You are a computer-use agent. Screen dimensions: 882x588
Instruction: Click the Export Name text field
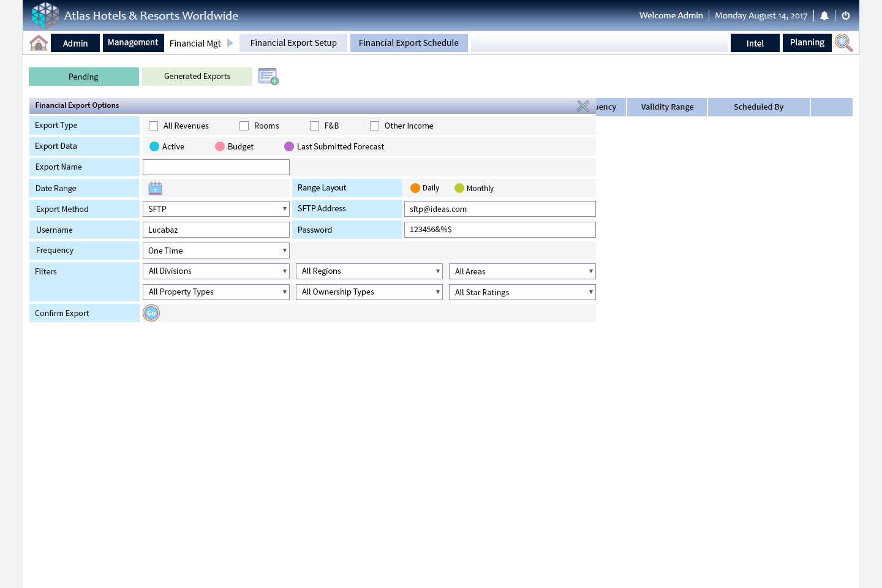(x=216, y=167)
